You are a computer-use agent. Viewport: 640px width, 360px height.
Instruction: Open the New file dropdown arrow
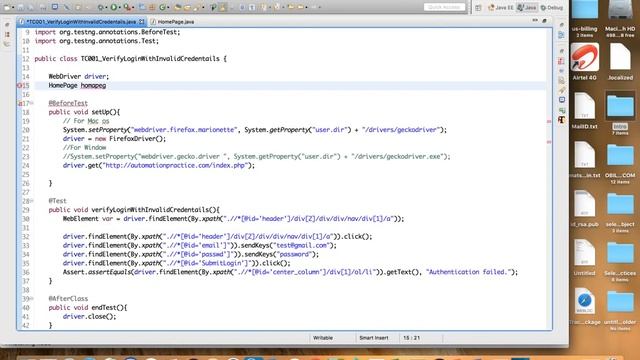pos(13,7)
